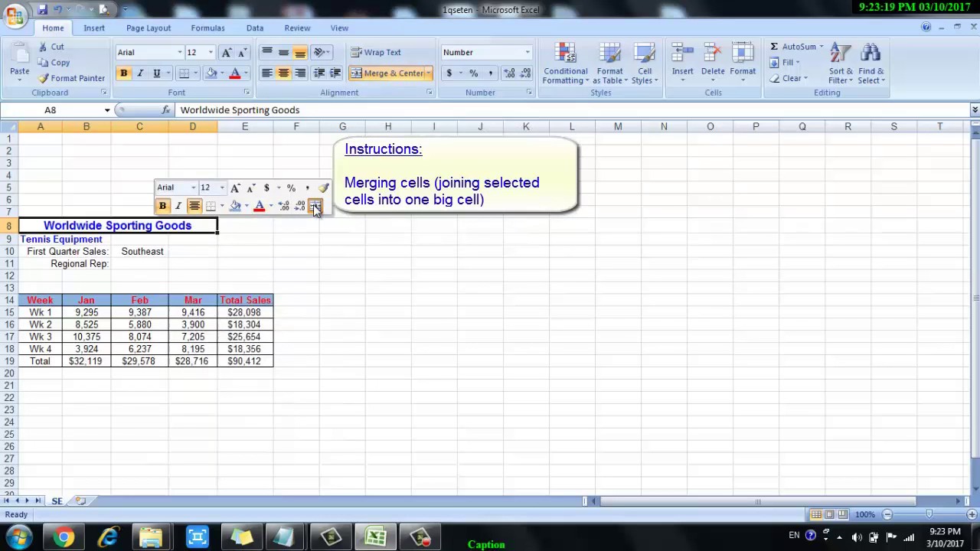
Task: Open the Name Box dropdown arrow
Action: click(x=107, y=110)
